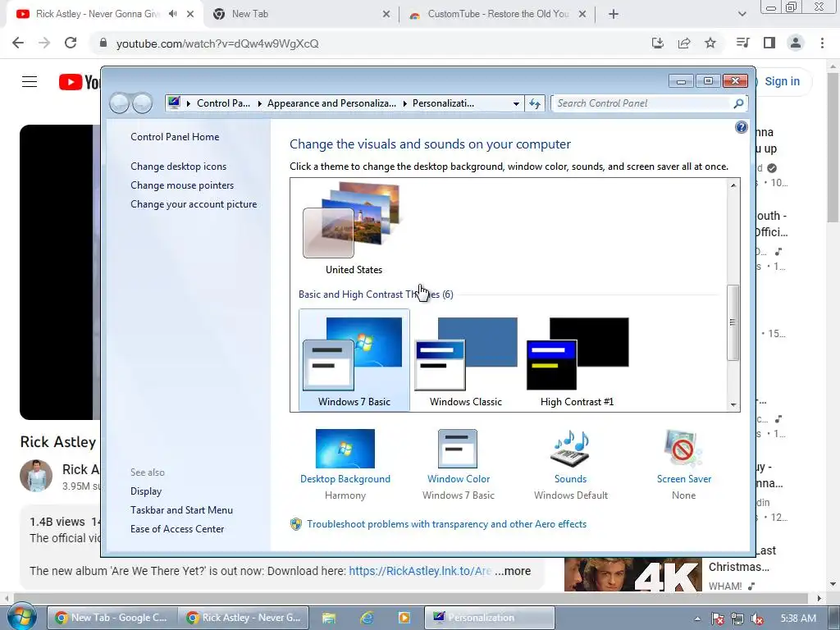
Task: Launch Internet Explorer from the taskbar
Action: [367, 618]
